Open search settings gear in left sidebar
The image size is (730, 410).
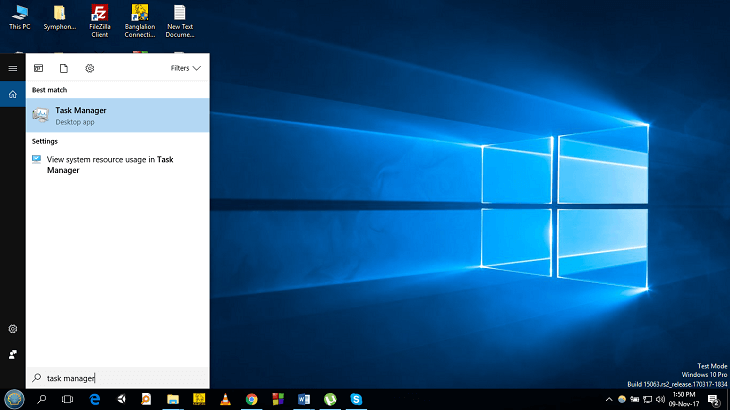pos(12,329)
